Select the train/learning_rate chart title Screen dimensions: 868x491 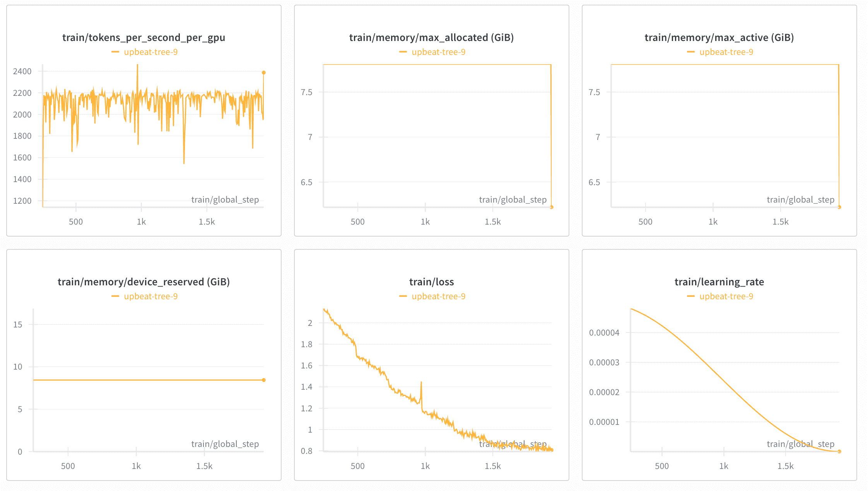pos(719,282)
